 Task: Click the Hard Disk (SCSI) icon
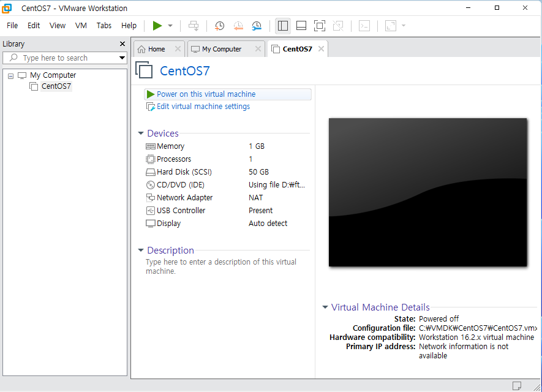pyautogui.click(x=151, y=171)
